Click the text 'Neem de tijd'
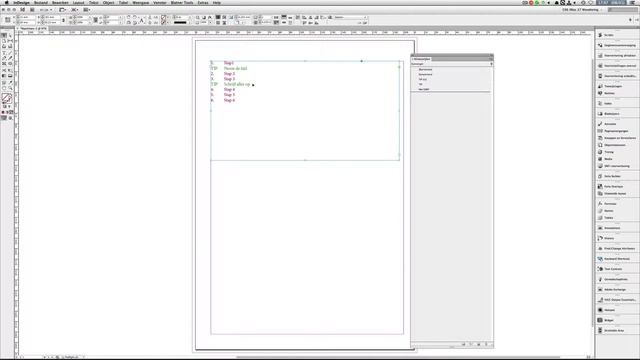Image resolution: width=640 pixels, height=360 pixels. 236,69
